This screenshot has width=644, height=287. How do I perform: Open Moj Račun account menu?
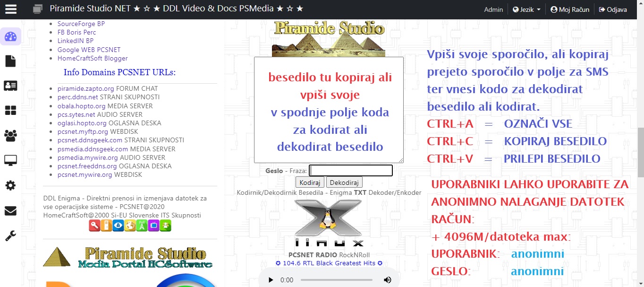(570, 9)
